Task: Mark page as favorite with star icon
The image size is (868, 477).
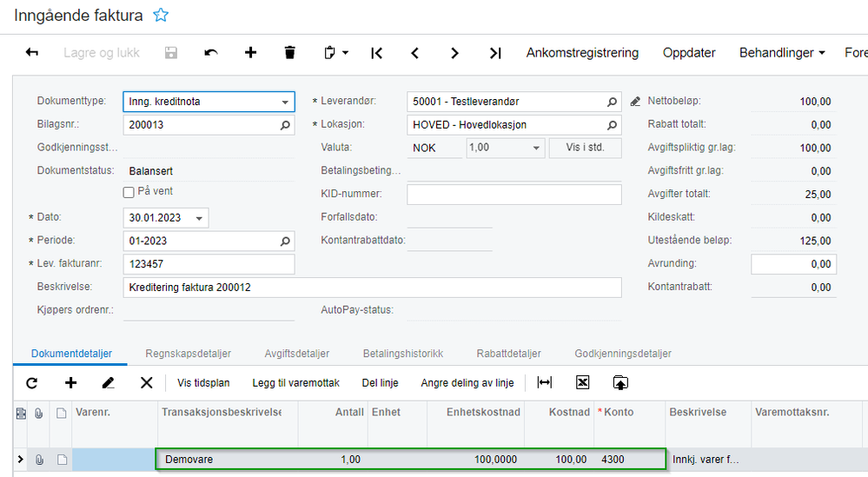Action: [161, 15]
